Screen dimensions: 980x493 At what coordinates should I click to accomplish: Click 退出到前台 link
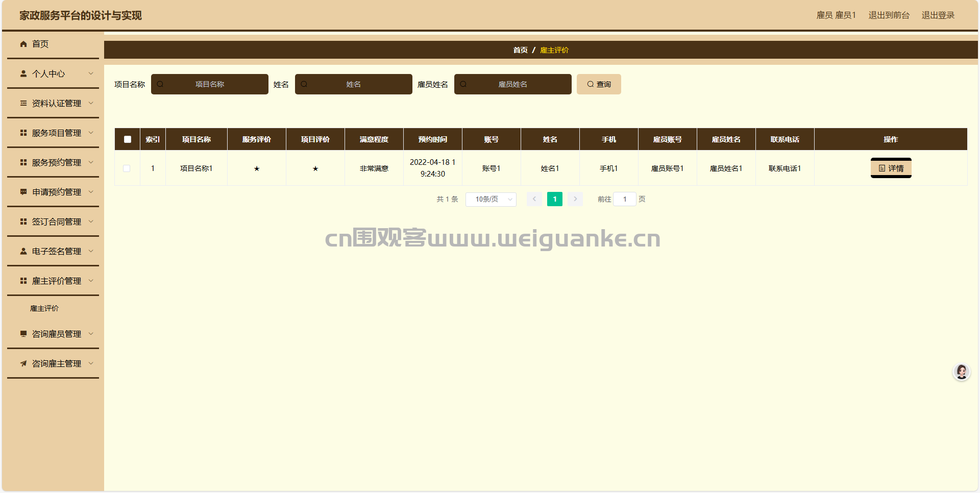tap(889, 15)
